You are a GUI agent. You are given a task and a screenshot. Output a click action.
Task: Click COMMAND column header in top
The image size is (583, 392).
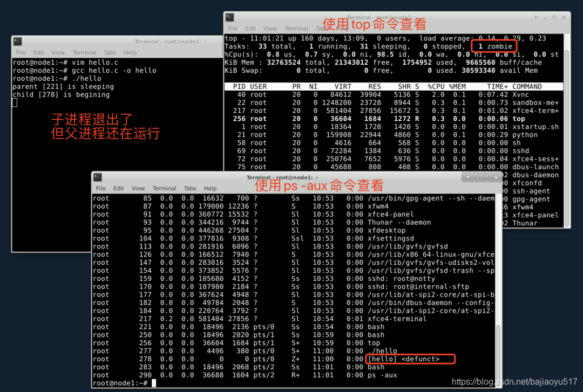point(527,87)
